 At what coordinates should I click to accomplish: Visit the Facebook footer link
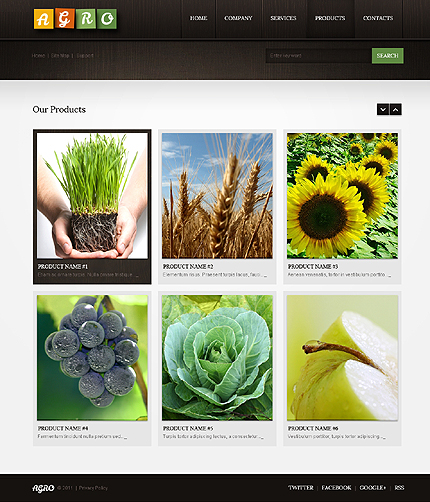click(336, 488)
